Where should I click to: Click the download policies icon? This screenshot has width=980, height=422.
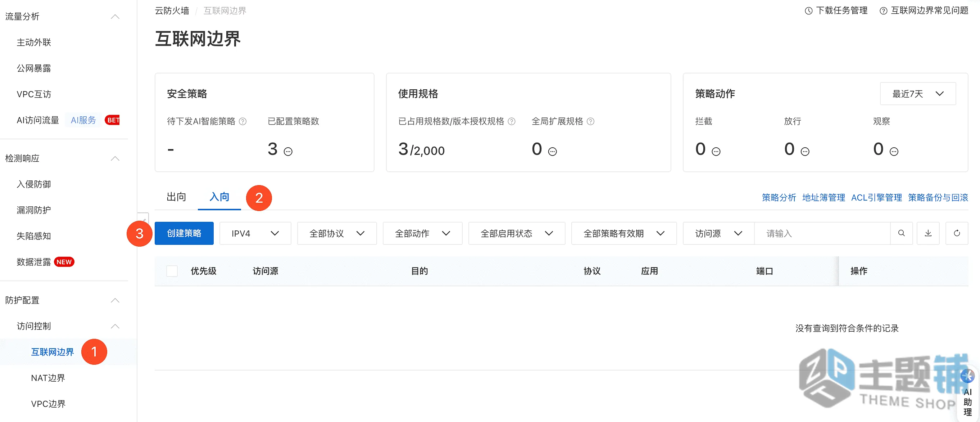[928, 233]
